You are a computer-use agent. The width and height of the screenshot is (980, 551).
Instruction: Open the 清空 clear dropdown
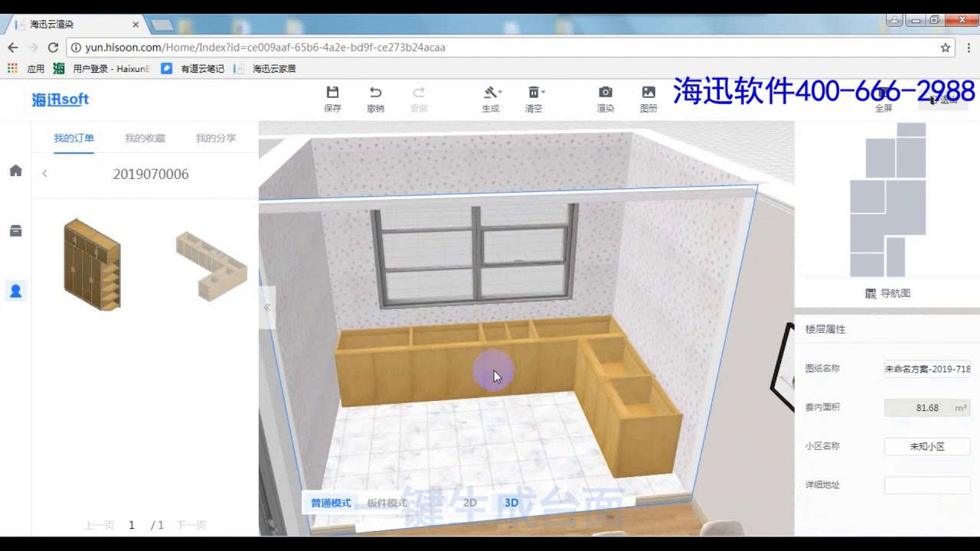point(534,99)
